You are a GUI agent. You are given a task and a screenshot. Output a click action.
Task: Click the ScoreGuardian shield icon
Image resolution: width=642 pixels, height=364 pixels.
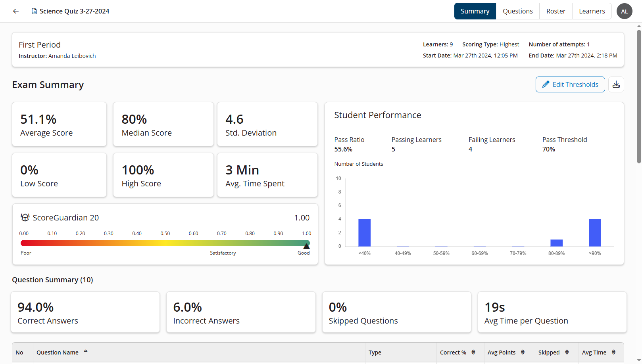pyautogui.click(x=25, y=217)
